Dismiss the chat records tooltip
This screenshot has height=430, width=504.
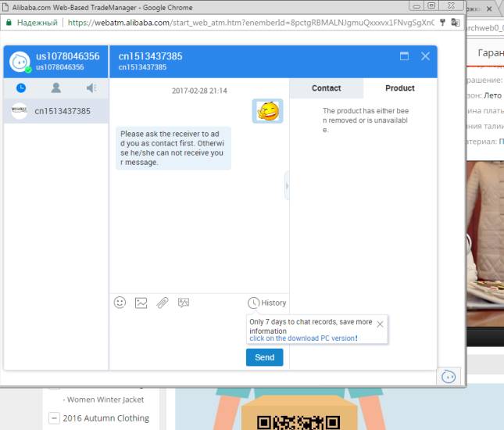tap(380, 324)
